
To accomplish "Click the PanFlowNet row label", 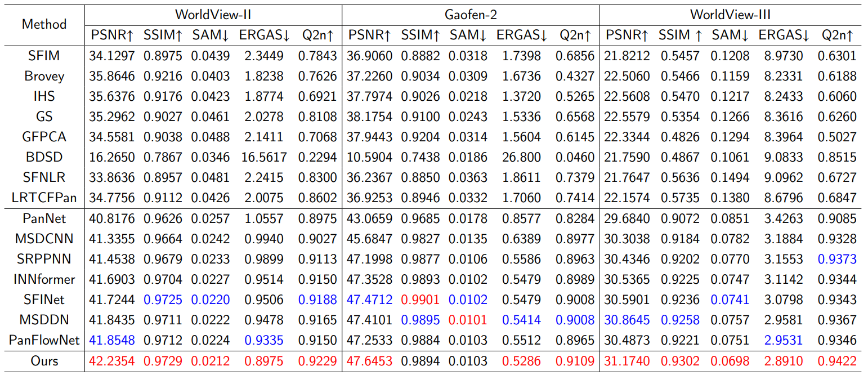I will [44, 340].
